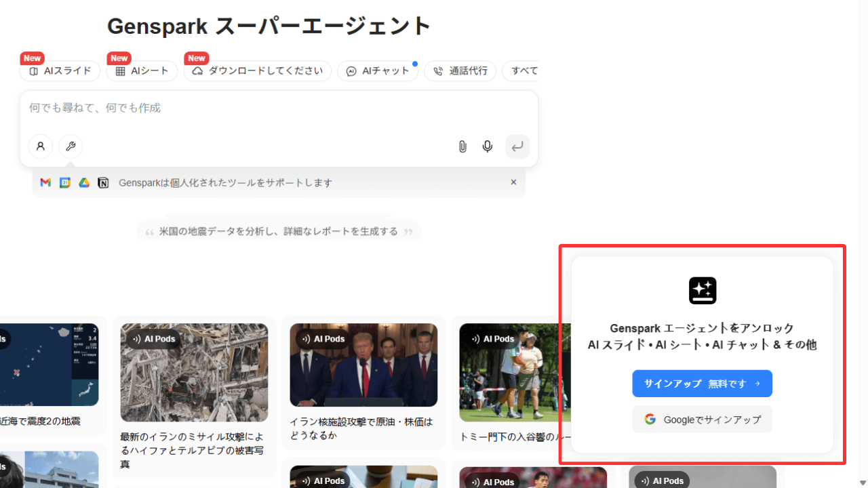Dismiss the personalized tools banner with X
Viewport: 868px width, 488px height.
(x=513, y=182)
